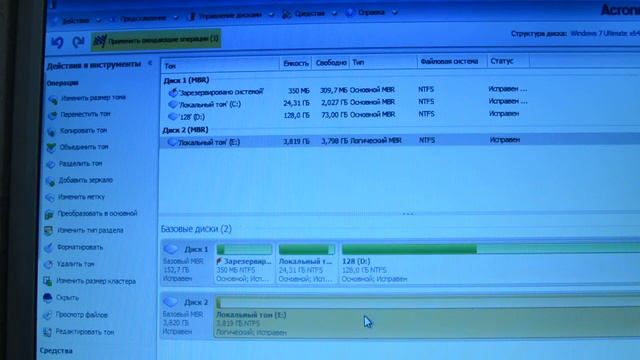Click the 'Форматировать' format icon
Image resolution: width=640 pixels, height=360 pixels.
coord(49,248)
